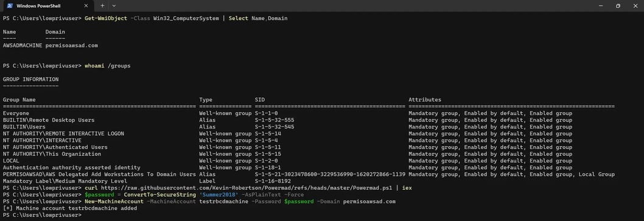Click NT AUTHORITY\REMOTE INTERACTIVE LOGON entry
The image size is (644, 221).
click(x=63, y=133)
